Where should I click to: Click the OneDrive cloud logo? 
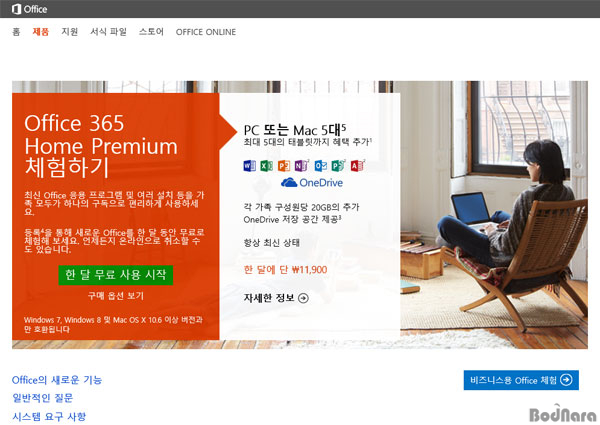(x=289, y=182)
